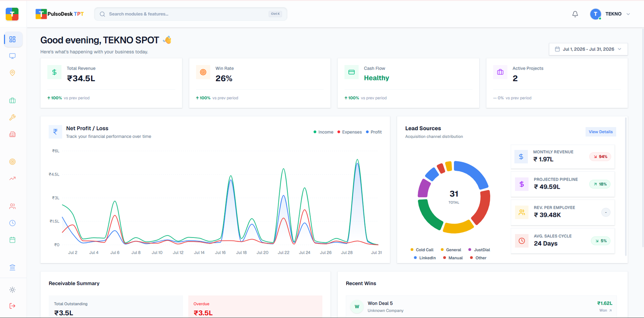Viewport: 644px width, 318px height.
Task: Click the logout icon in sidebar
Action: (x=12, y=306)
